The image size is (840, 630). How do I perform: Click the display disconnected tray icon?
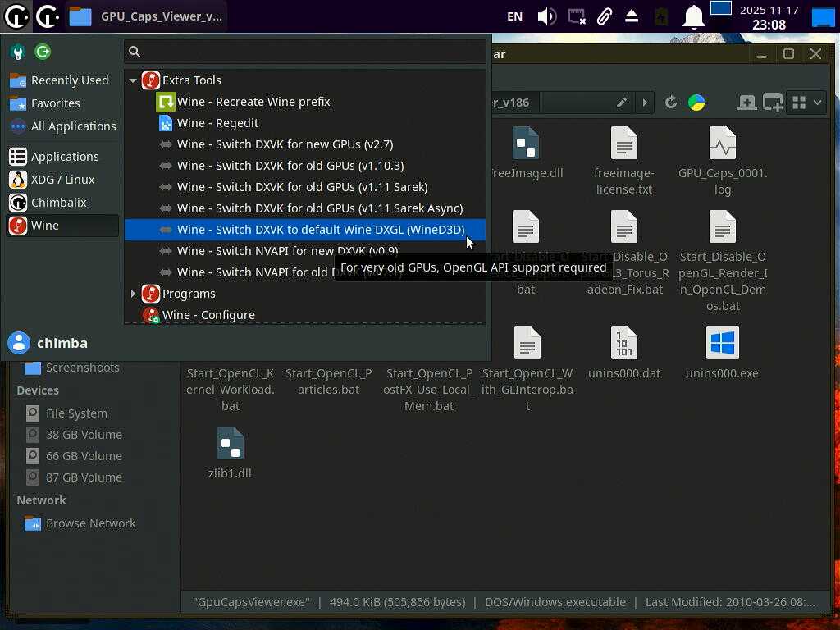click(x=577, y=16)
